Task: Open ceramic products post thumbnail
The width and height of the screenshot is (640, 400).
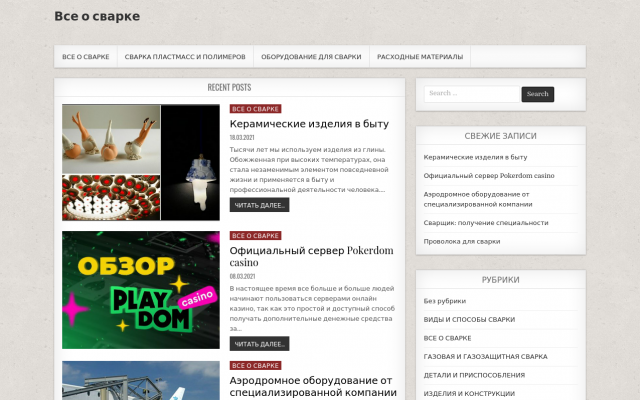Action: 141,162
